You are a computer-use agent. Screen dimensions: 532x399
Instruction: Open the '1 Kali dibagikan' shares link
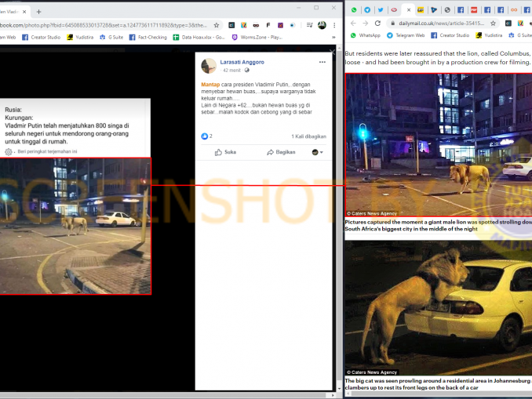click(x=308, y=136)
